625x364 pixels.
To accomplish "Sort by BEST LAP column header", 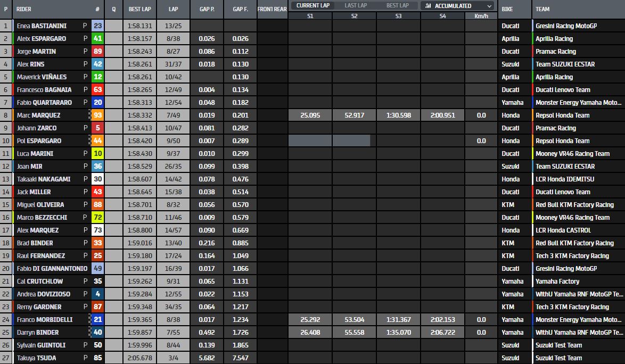I will (x=139, y=9).
